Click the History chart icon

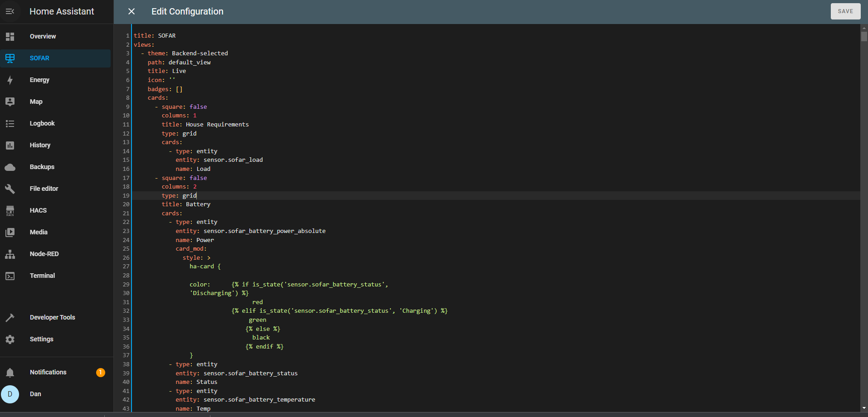(x=10, y=145)
